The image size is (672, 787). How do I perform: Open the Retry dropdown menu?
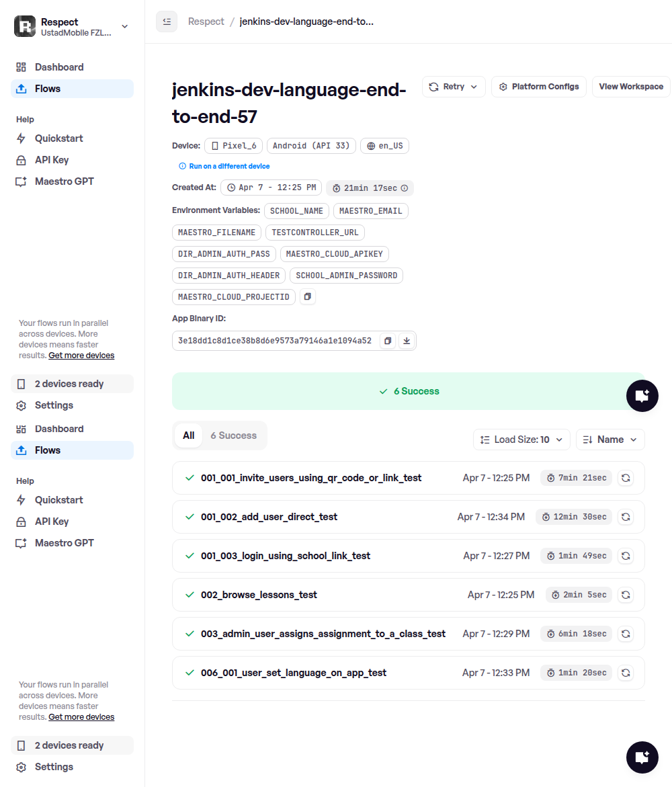pyautogui.click(x=454, y=87)
